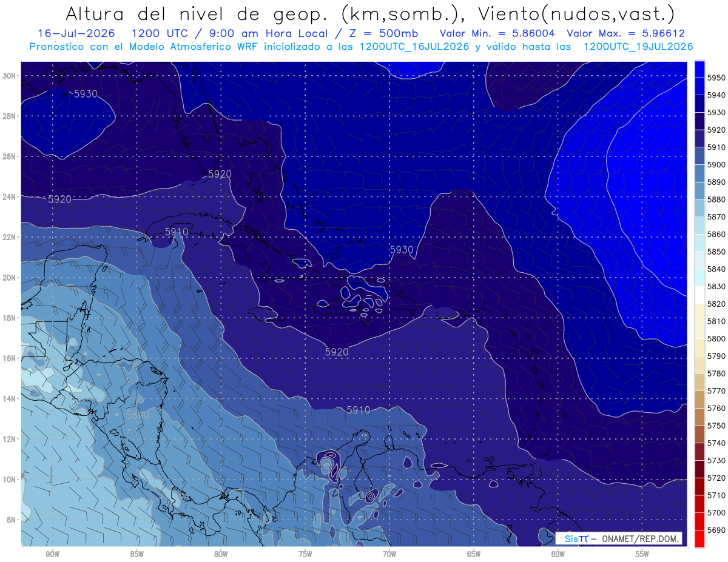728x562 pixels.
Task: Click the initialization time '1200UTC_16JUL2026'
Action: point(414,47)
